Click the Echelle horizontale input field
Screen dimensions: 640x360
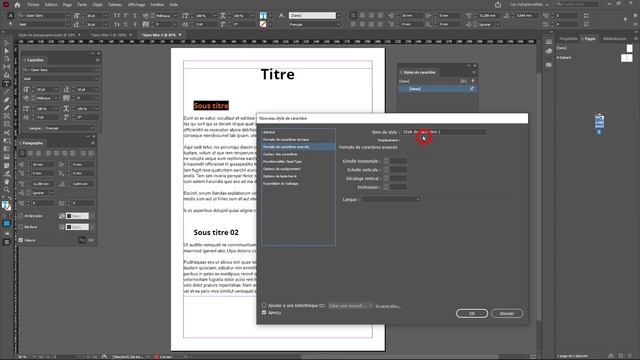point(398,161)
